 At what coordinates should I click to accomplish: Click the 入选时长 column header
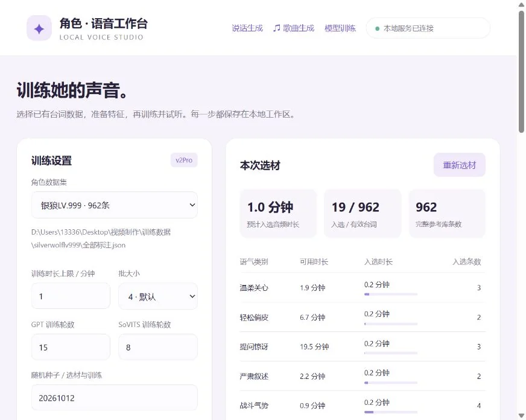(x=378, y=261)
